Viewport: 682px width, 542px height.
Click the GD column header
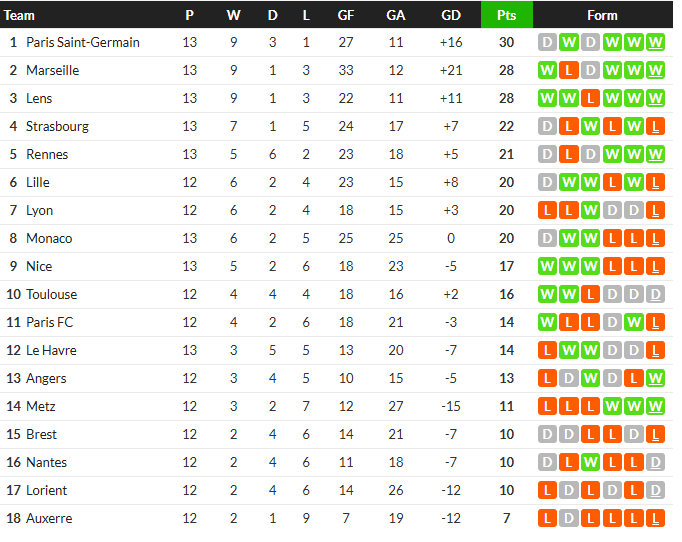[451, 15]
